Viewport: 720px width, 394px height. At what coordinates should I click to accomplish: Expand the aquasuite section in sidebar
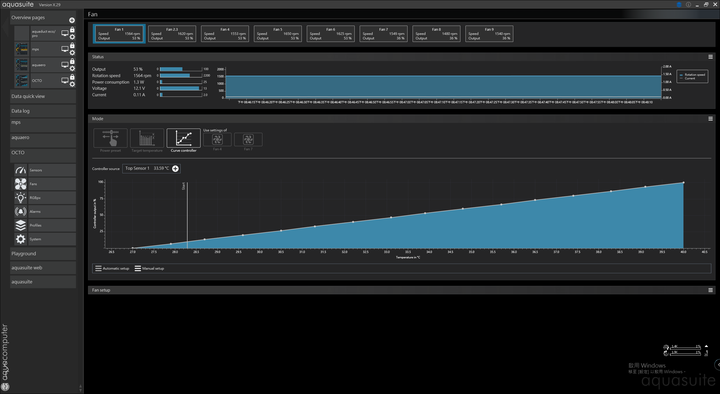point(43,282)
